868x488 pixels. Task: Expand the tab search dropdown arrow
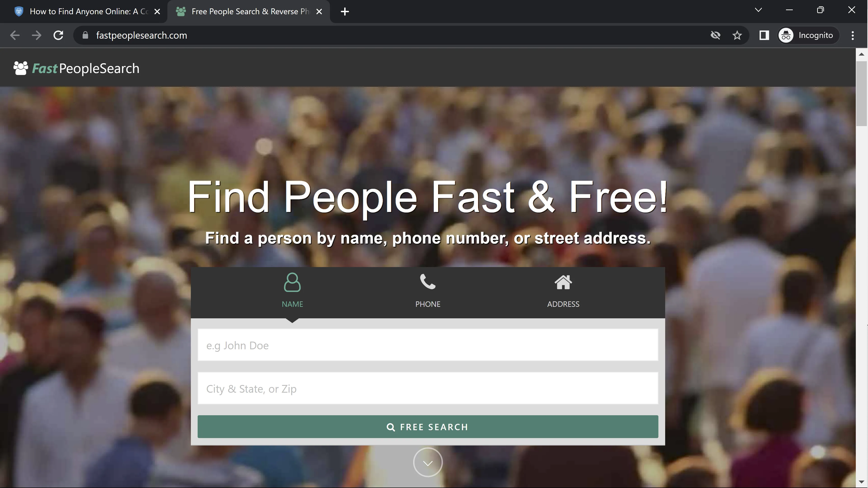(758, 10)
